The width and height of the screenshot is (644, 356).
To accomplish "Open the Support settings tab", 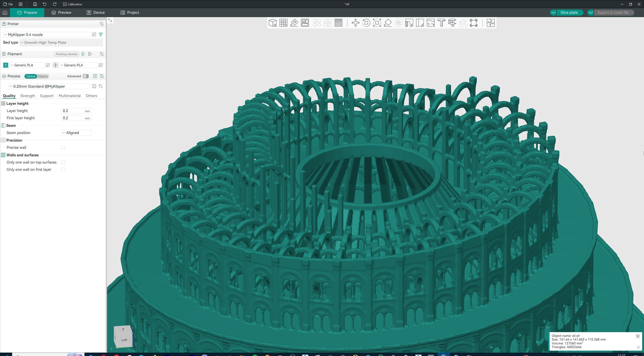I will click(47, 96).
